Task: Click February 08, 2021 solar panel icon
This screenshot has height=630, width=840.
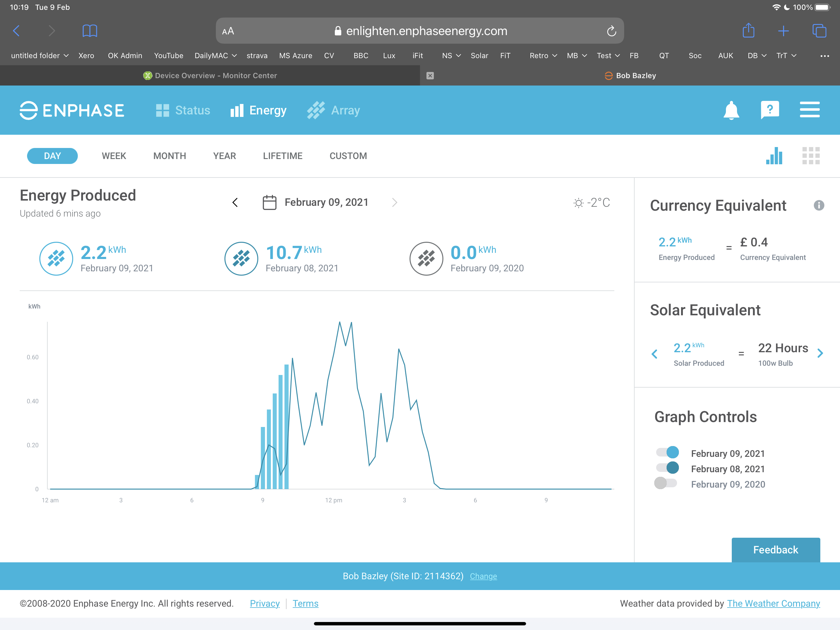Action: [x=241, y=258]
